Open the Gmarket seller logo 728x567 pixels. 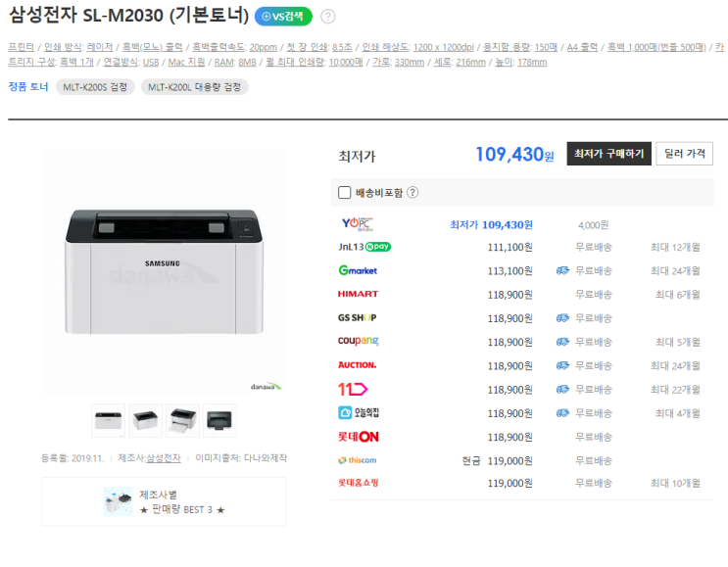tap(358, 270)
